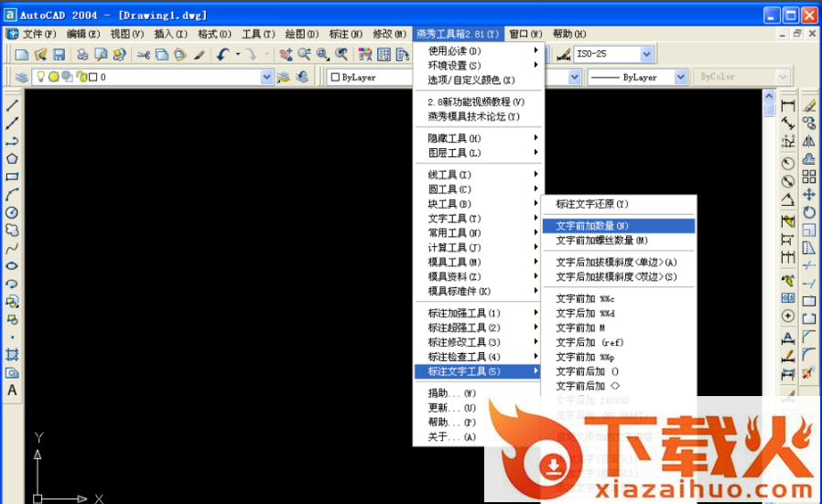Open the 帮助 menu
822x504 pixels.
coord(569,34)
